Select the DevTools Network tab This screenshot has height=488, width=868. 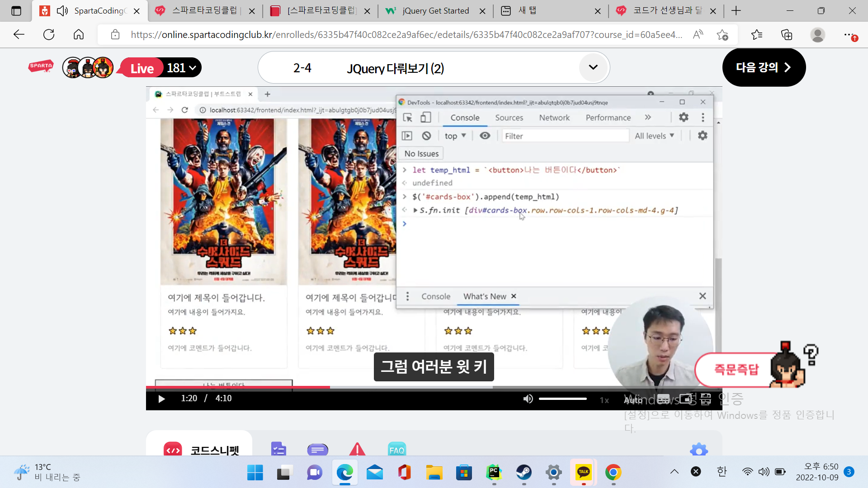[554, 117]
